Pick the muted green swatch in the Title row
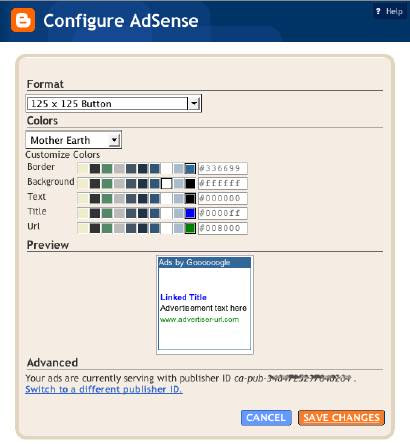This screenshot has height=444, width=410. (x=107, y=213)
